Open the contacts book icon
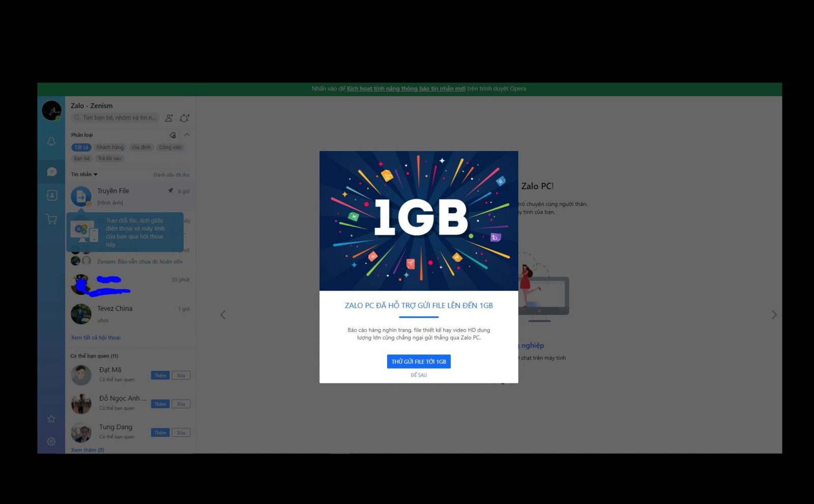Screen dimensions: 814x504 51,195
